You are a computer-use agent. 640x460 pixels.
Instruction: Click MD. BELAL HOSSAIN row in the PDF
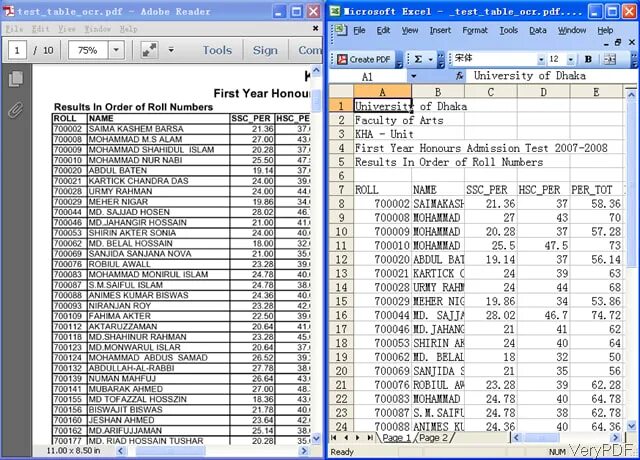(x=181, y=244)
